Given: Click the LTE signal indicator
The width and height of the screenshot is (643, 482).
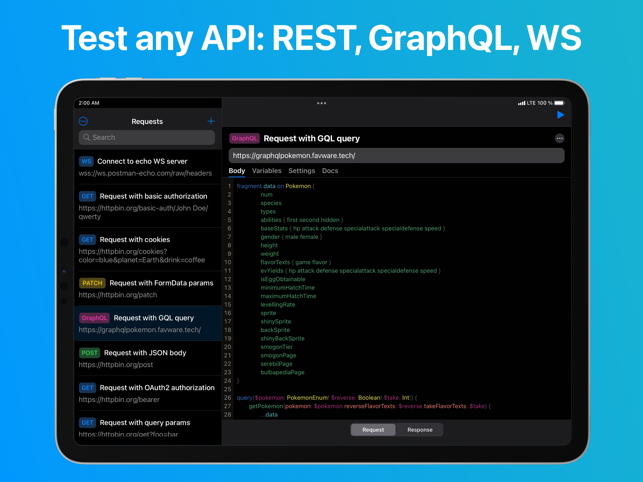Looking at the screenshot, I should (527, 103).
